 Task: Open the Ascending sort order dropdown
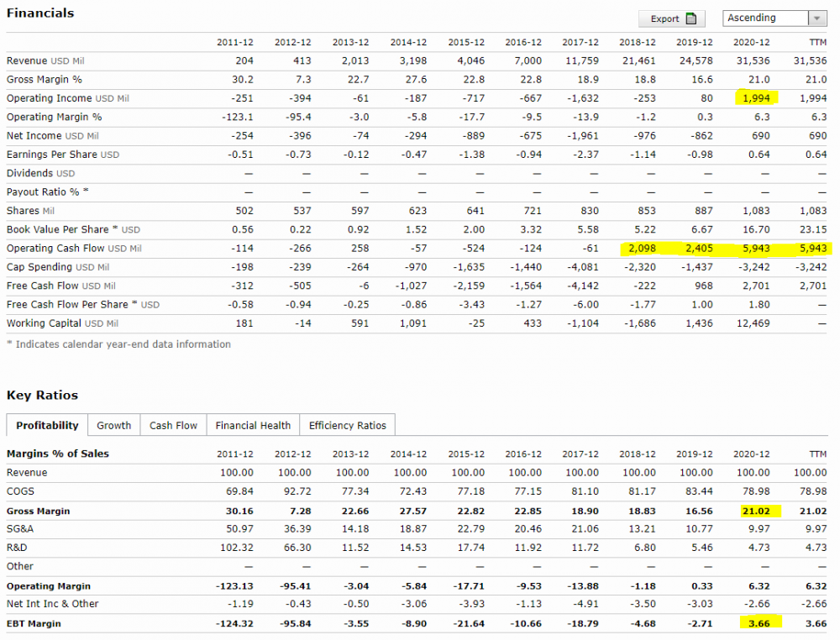point(816,18)
